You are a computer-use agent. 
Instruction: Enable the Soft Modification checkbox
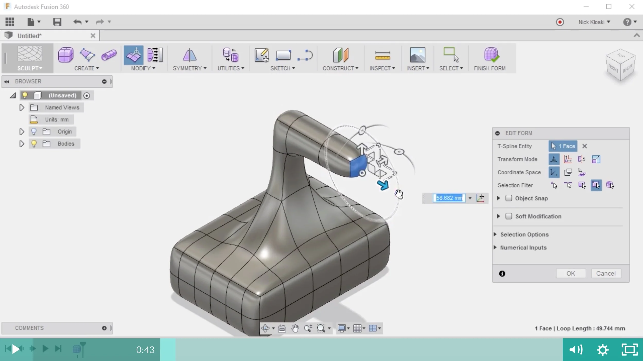[x=509, y=216]
